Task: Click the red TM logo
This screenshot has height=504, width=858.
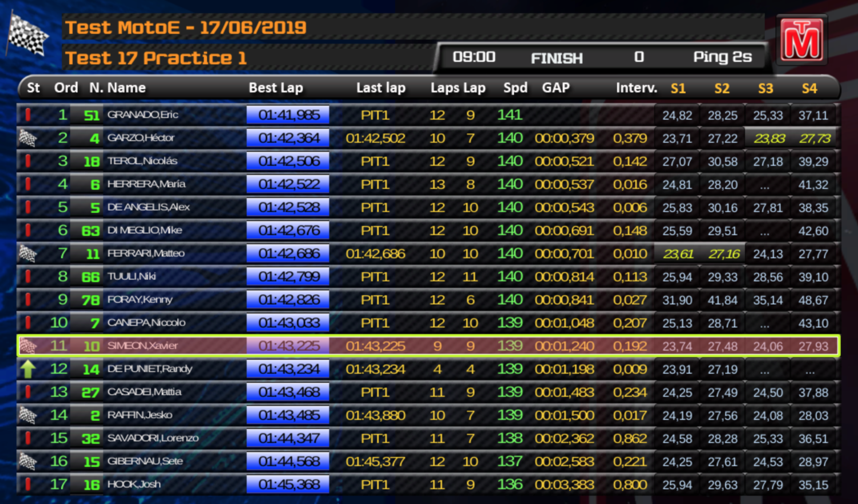Action: (x=803, y=39)
